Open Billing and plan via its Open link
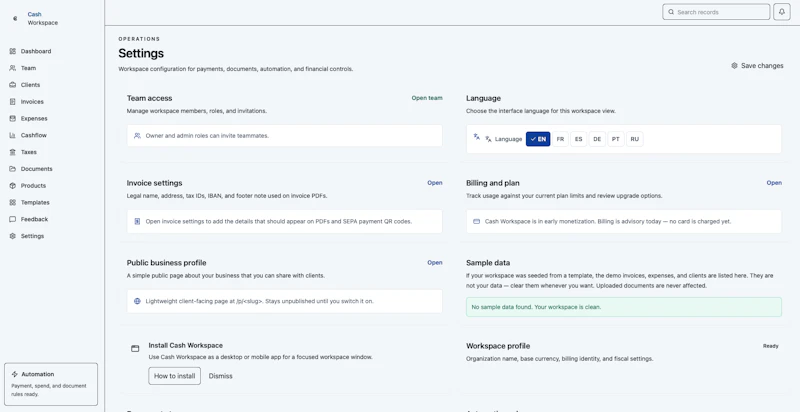 (774, 183)
